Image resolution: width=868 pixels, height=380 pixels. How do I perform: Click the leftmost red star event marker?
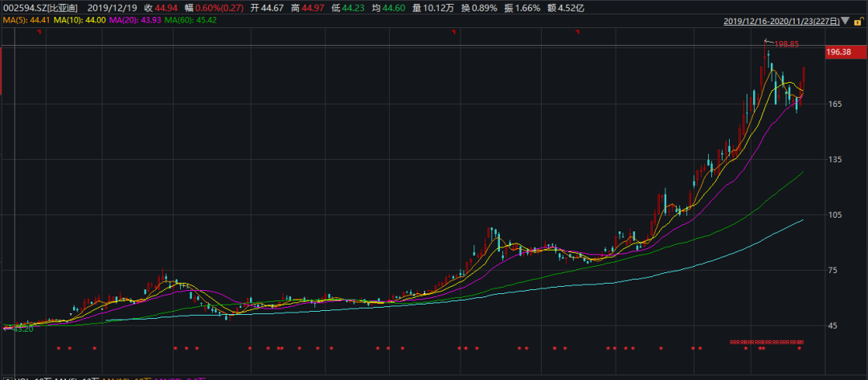pyautogui.click(x=59, y=348)
